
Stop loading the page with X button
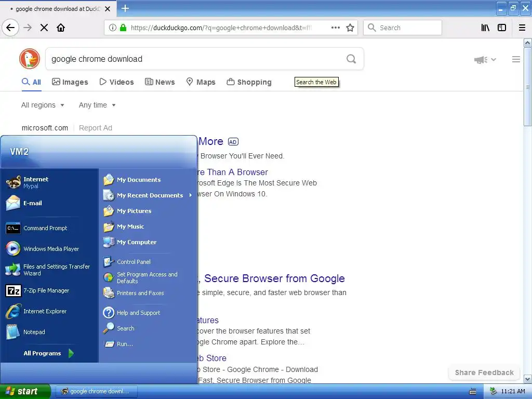44,28
